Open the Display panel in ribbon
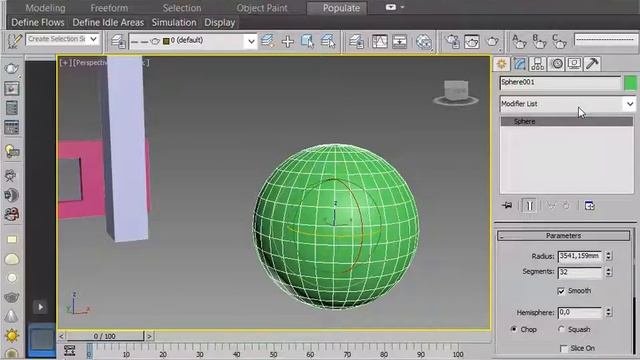The width and height of the screenshot is (640, 360). [x=220, y=22]
